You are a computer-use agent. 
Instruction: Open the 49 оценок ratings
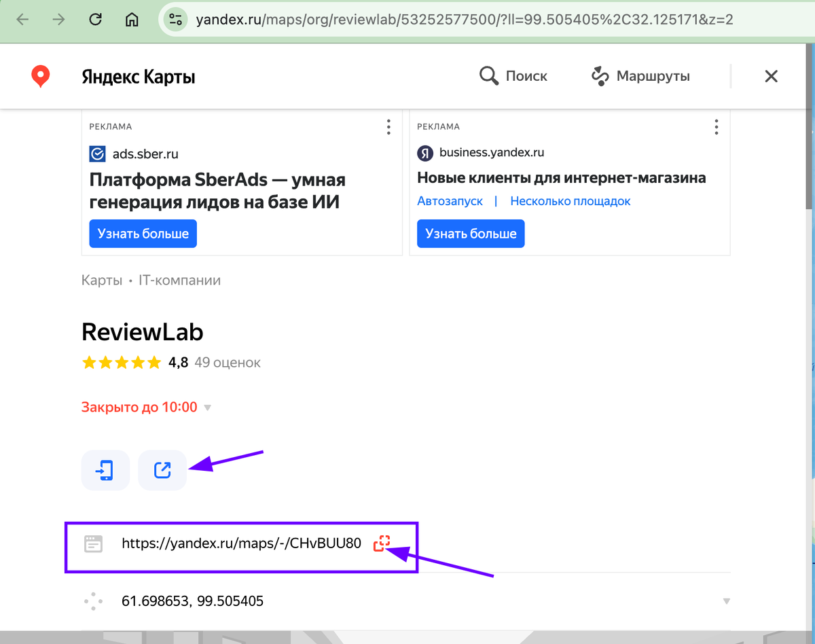228,363
